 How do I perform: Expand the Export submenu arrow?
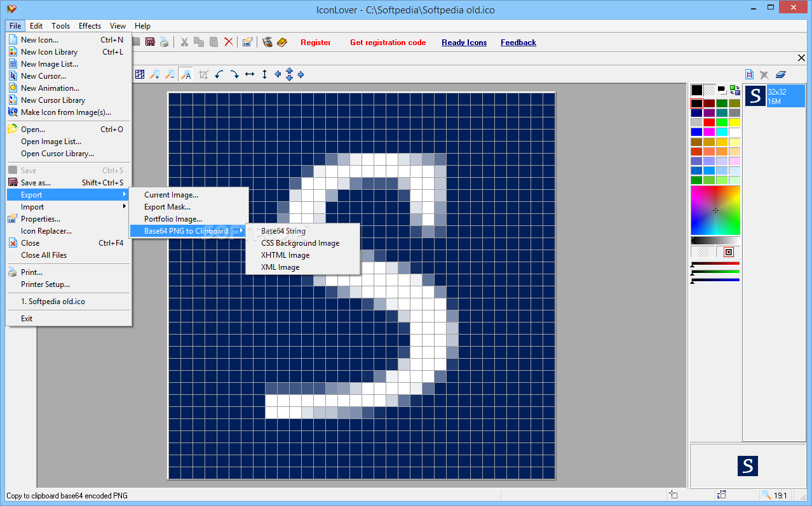pos(124,195)
